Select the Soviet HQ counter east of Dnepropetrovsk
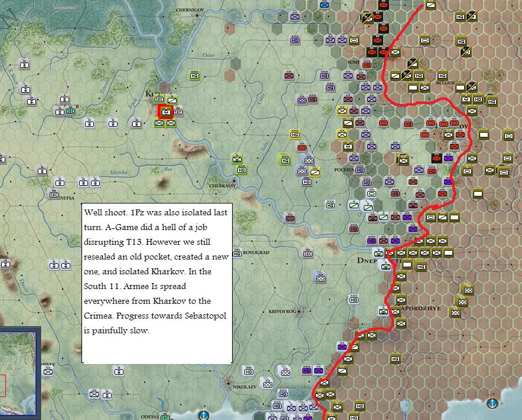The height and width of the screenshot is (420, 522). pyautogui.click(x=421, y=267)
